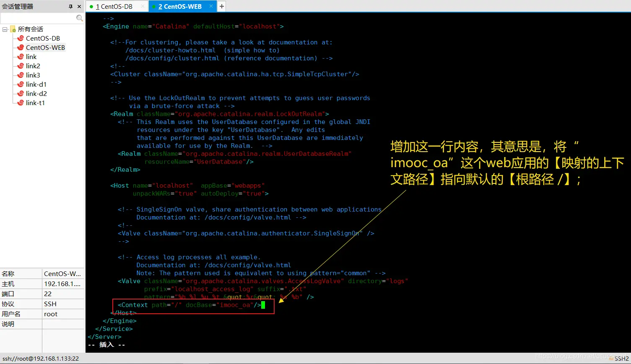Click the </Server> line in terminal
Image resolution: width=631 pixels, height=364 pixels.
pyautogui.click(x=104, y=337)
